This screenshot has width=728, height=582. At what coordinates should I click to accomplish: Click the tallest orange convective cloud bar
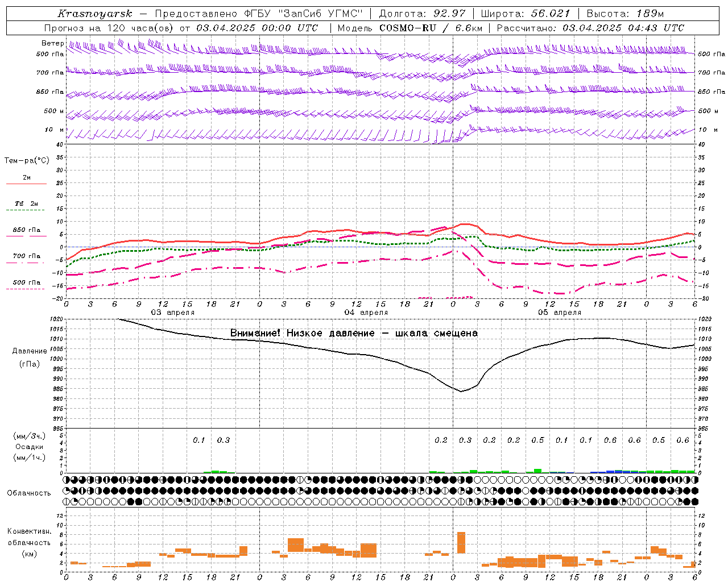pos(461,543)
